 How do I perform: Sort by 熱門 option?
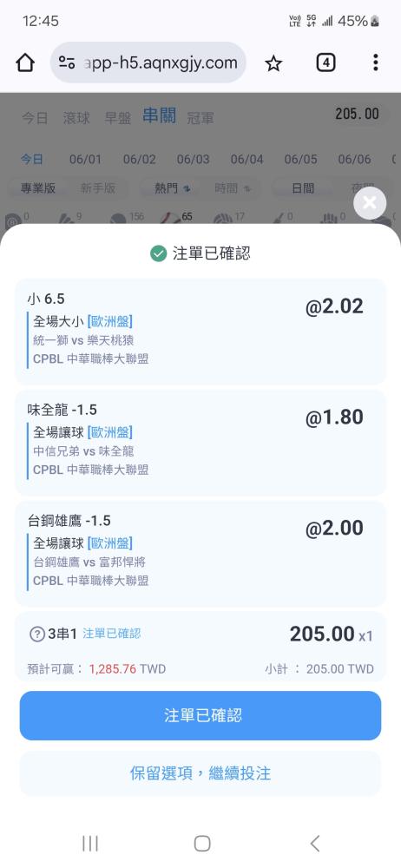[x=172, y=188]
